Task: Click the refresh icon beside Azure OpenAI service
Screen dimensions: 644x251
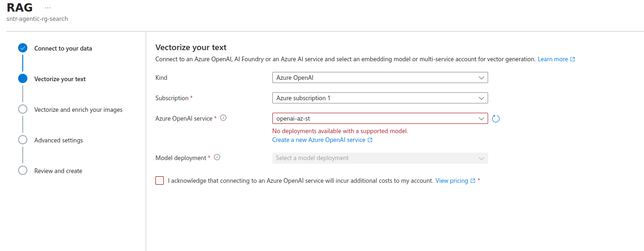Action: pos(496,119)
